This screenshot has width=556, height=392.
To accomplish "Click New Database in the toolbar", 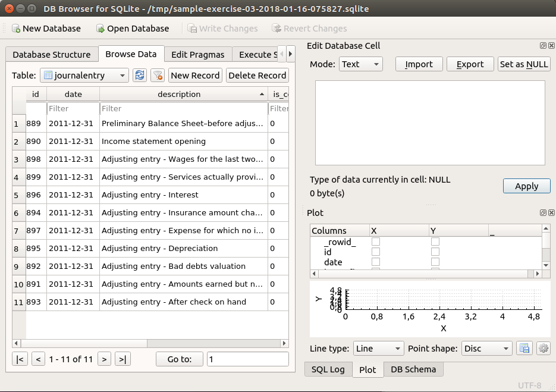I will (x=46, y=29).
